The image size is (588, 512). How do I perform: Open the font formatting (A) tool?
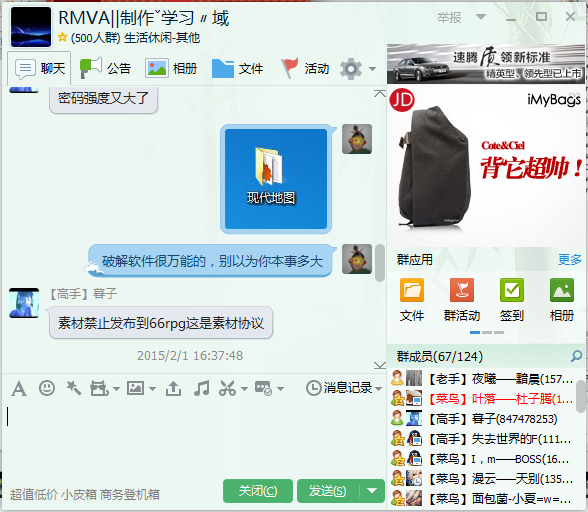tap(19, 388)
